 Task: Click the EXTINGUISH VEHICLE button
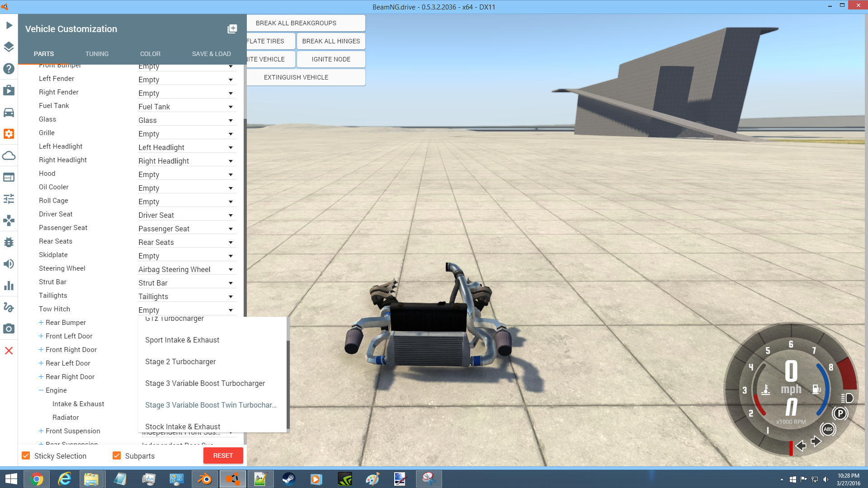[306, 77]
